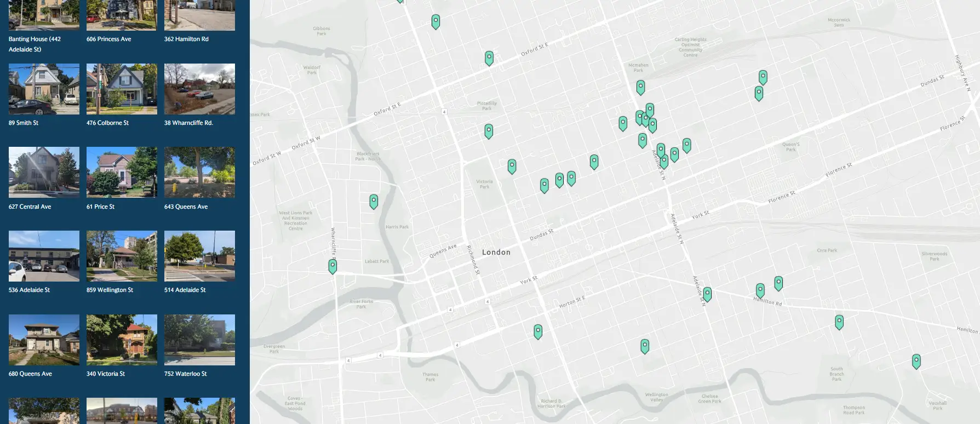Open the Banting House thumbnail
This screenshot has width=980, height=424.
coord(44,15)
